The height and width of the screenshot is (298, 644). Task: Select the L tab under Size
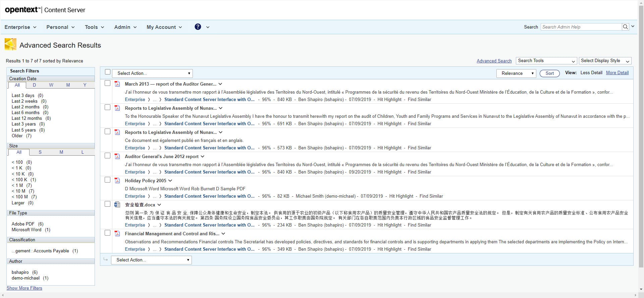83,152
